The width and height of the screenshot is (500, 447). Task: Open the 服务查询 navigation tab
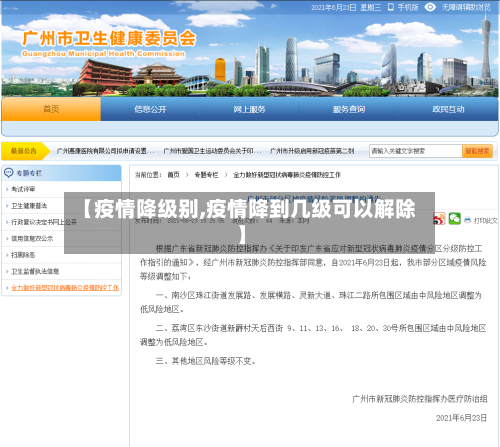[x=349, y=109]
